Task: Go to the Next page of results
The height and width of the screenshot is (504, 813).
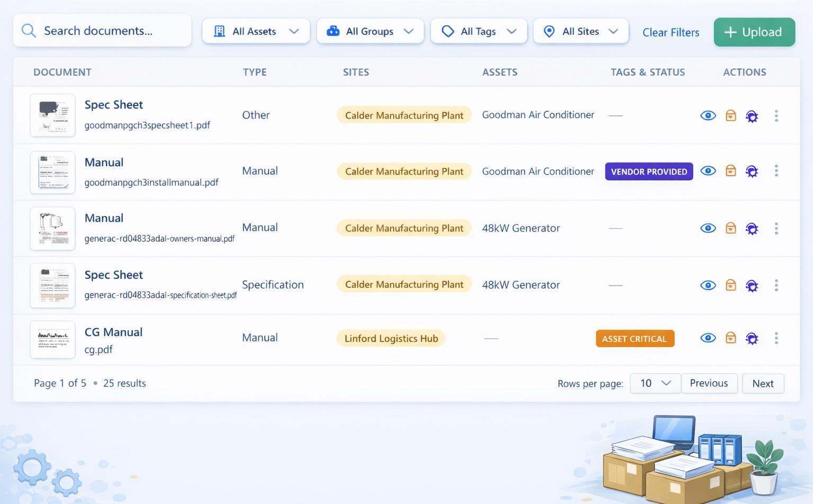Action: pos(763,383)
